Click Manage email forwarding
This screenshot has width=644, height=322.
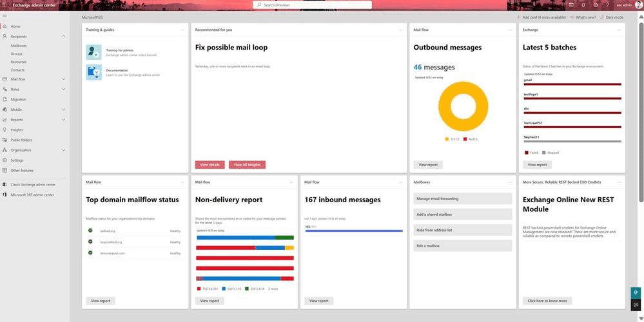pos(463,198)
